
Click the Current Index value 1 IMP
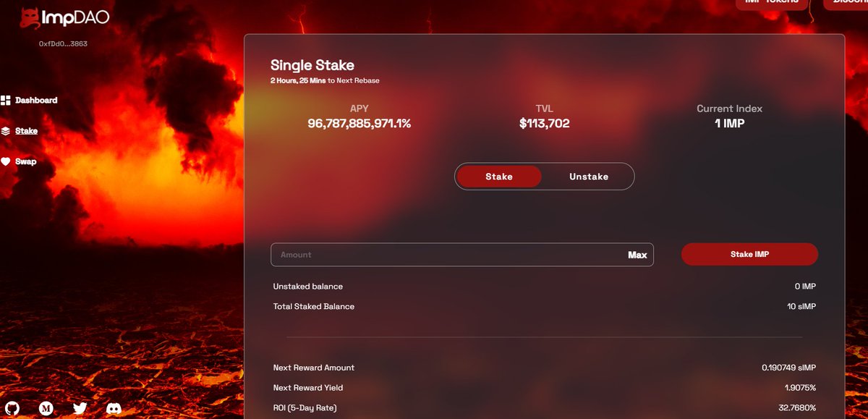pyautogui.click(x=729, y=124)
